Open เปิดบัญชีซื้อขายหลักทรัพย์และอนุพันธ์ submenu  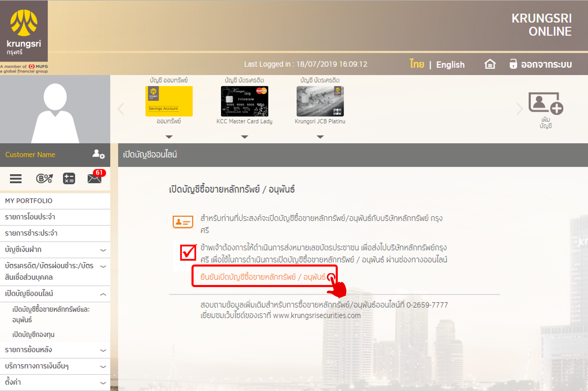pyautogui.click(x=51, y=314)
